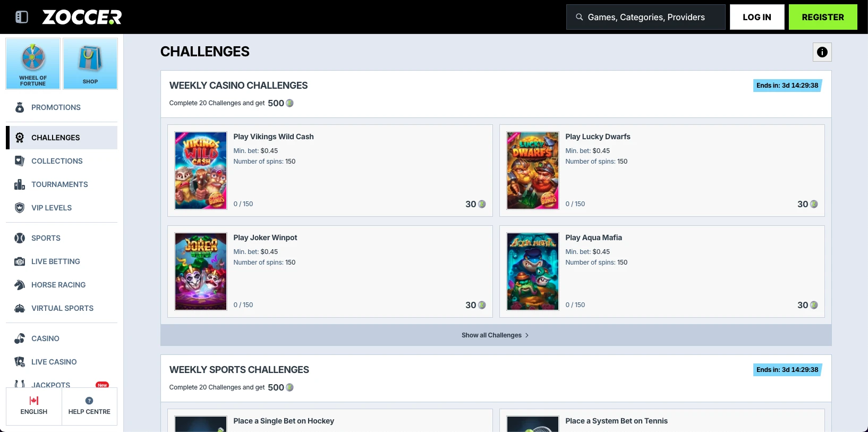
Task: Click the Help Centre question icon
Action: click(89, 401)
